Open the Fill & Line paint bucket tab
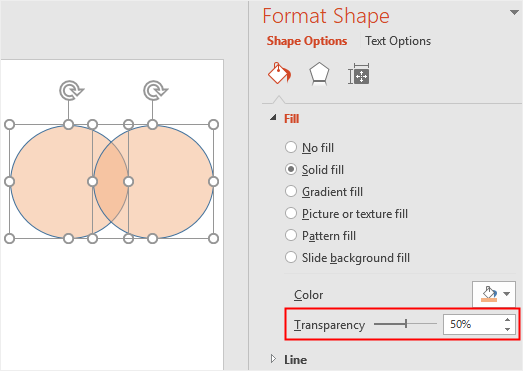This screenshot has height=371, width=523. [x=280, y=73]
